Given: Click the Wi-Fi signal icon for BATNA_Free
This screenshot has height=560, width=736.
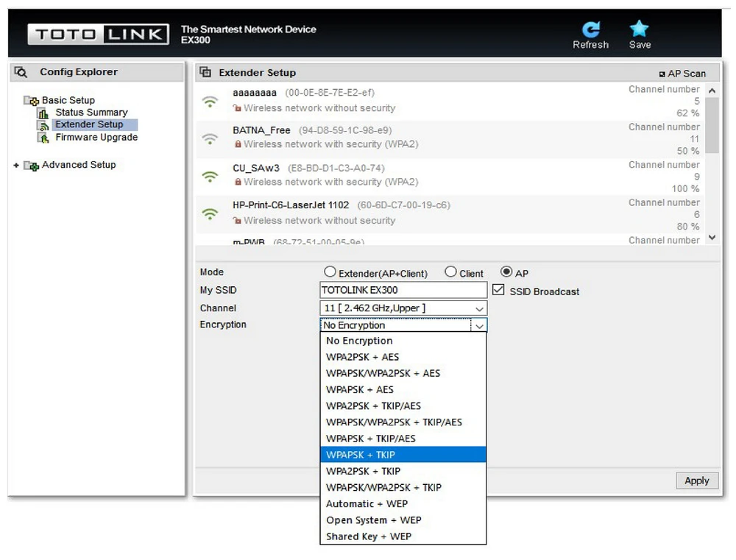Looking at the screenshot, I should click(x=210, y=138).
